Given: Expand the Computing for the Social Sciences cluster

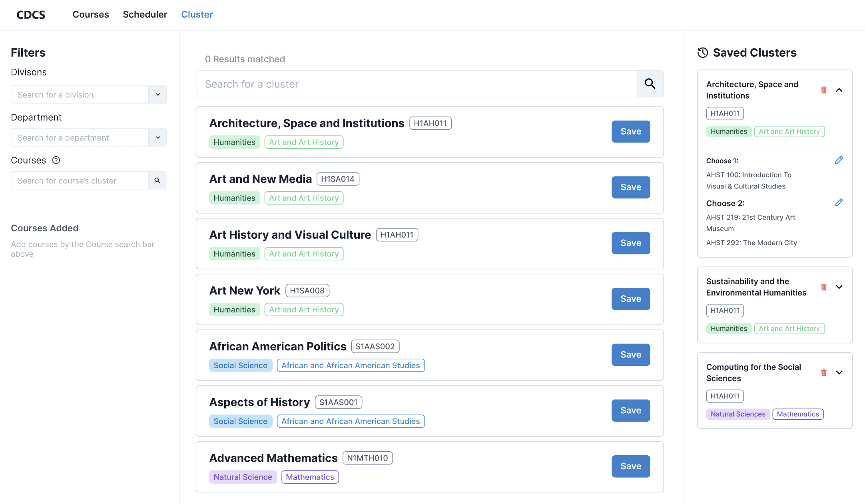Looking at the screenshot, I should coord(839,373).
